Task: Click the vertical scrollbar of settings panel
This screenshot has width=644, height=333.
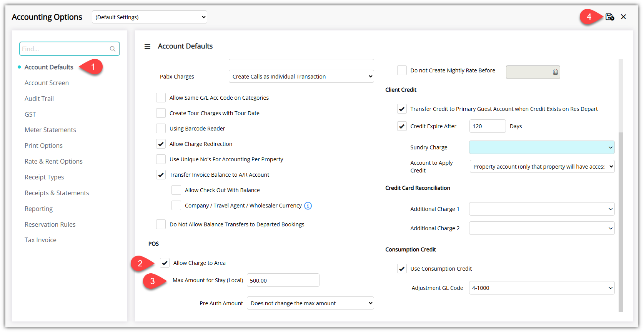Action: point(621,222)
